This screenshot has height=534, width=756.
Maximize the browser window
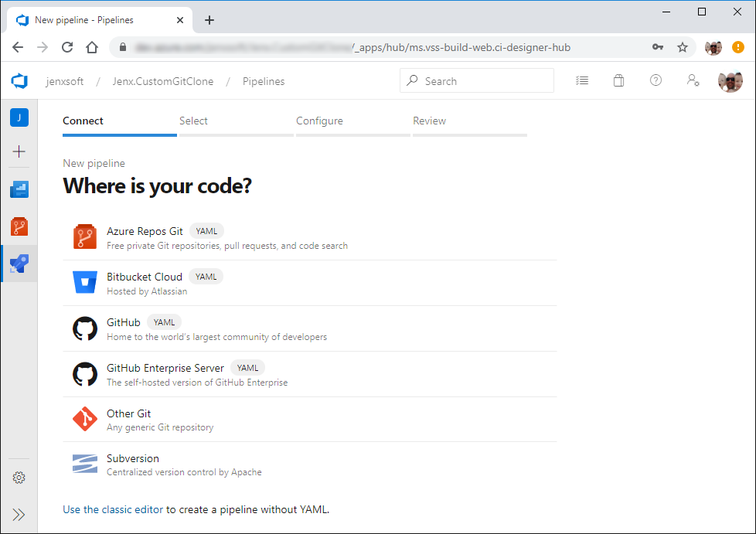click(702, 12)
